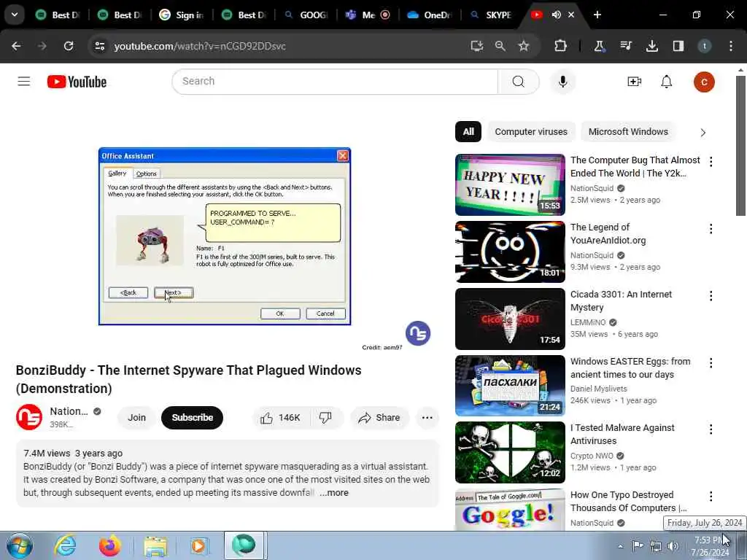Open options for I Tested Malware video
The width and height of the screenshot is (747, 560).
(x=711, y=429)
